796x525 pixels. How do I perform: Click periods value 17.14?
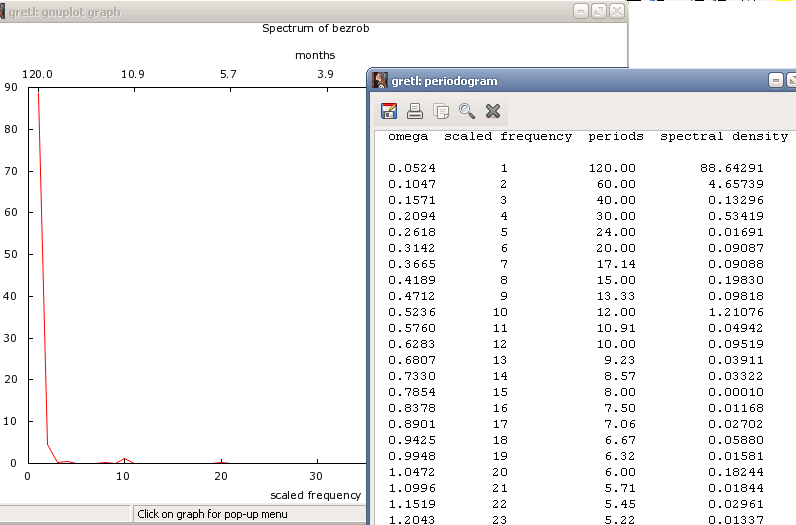pyautogui.click(x=616, y=264)
